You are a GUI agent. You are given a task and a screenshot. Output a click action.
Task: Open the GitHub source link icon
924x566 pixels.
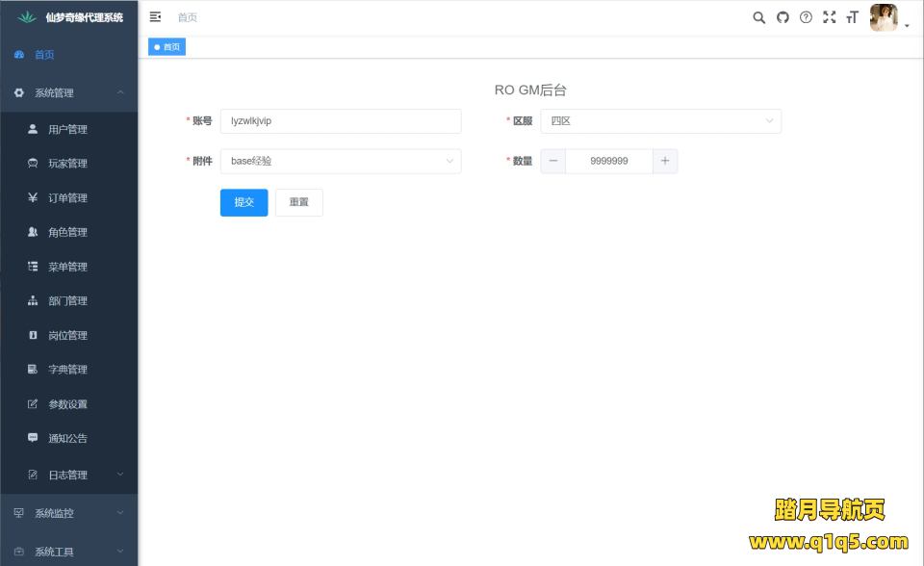783,17
